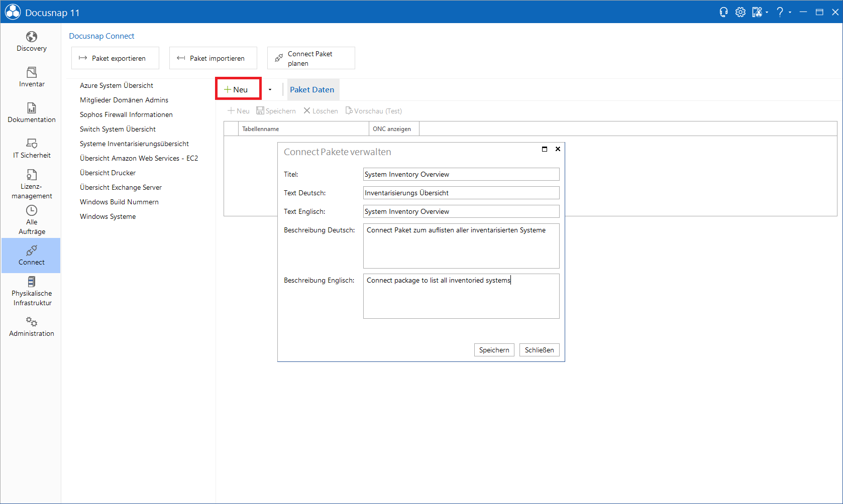The image size is (843, 504).
Task: Open settings via the gear icon
Action: [x=740, y=12]
